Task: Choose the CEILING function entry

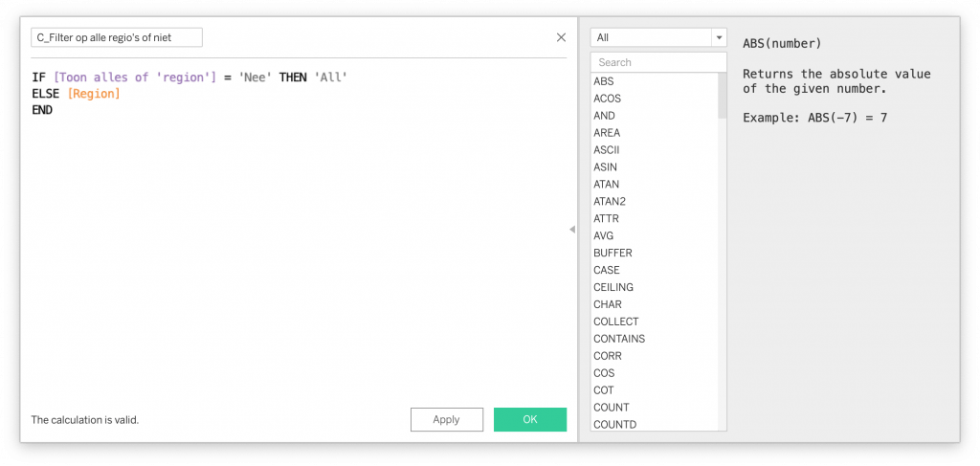Action: [613, 288]
